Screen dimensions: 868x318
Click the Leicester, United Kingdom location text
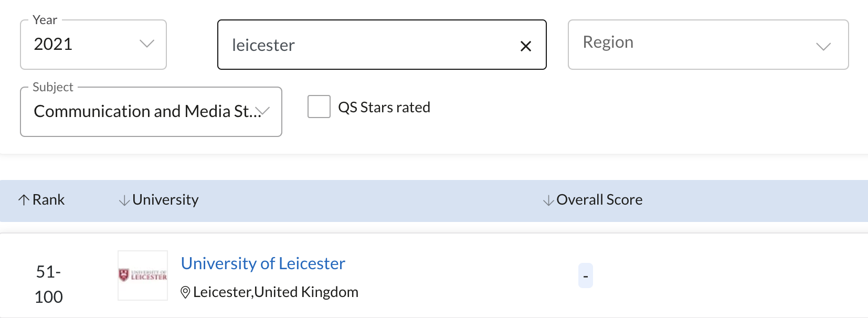(x=276, y=292)
